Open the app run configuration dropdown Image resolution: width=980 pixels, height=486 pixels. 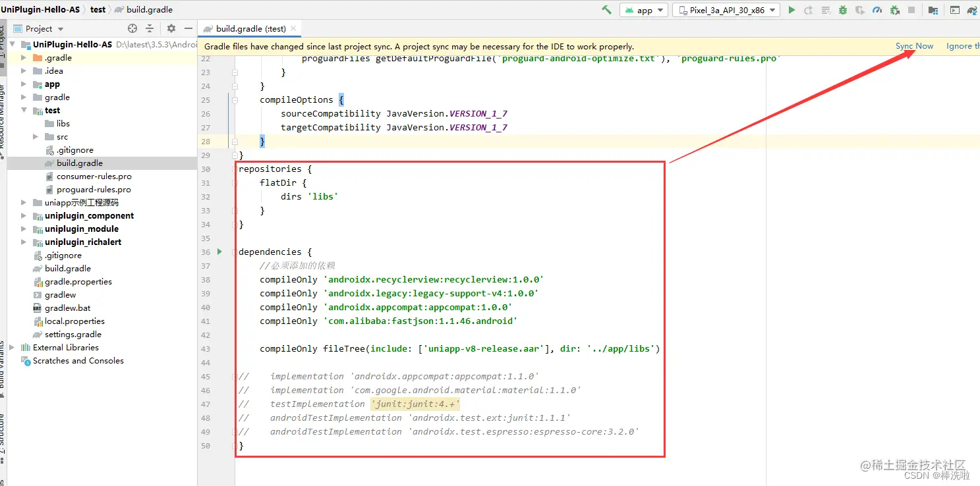click(644, 10)
